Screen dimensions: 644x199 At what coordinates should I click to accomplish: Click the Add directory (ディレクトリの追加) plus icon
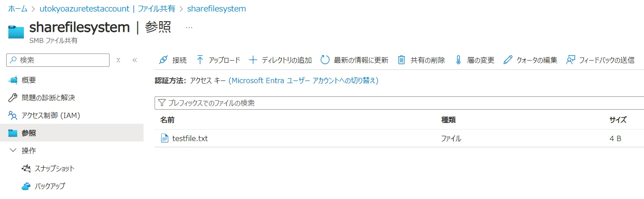[253, 60]
